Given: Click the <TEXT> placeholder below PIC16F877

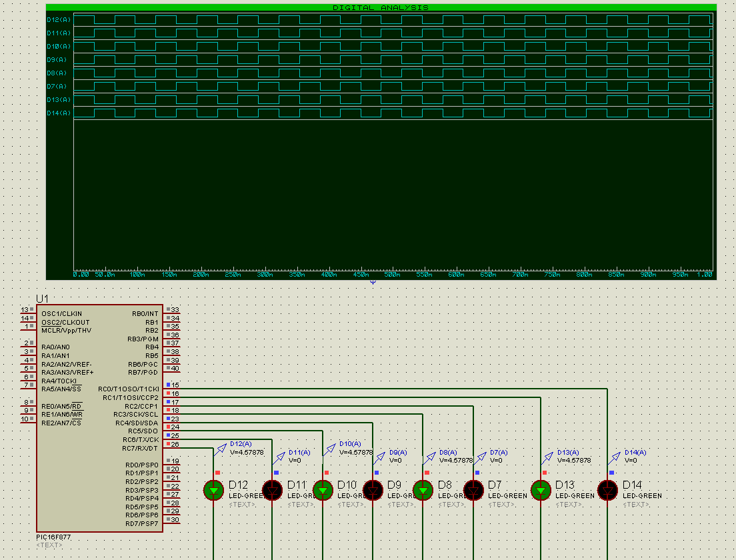Looking at the screenshot, I should pos(49,545).
